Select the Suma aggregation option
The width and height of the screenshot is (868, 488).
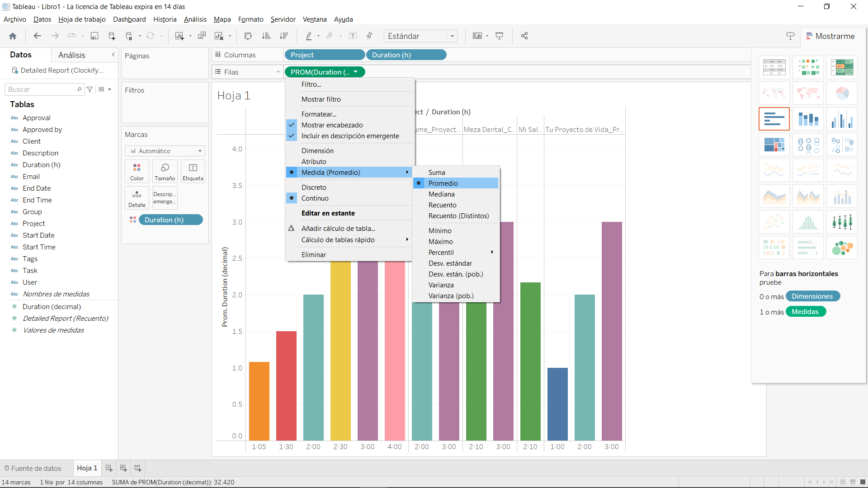[x=437, y=172]
